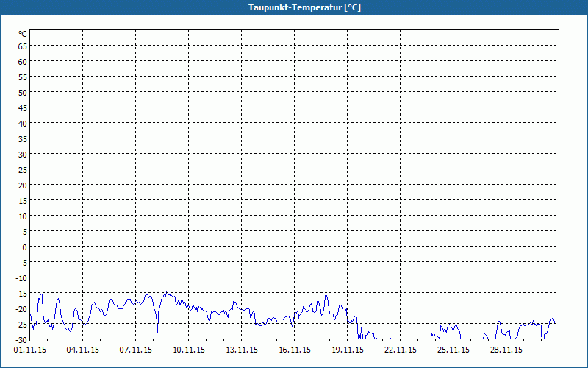Select the 35 tick label on y-axis
Screen dimensions: 588x368
pos(23,138)
